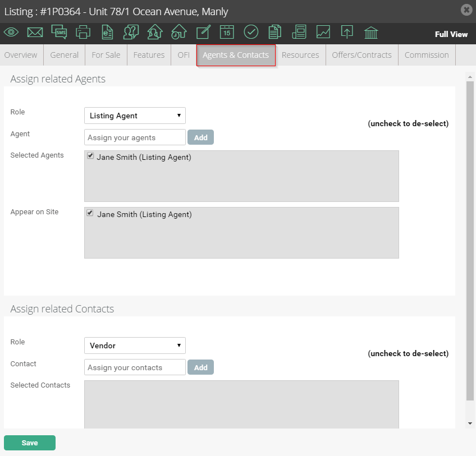
Task: Open the Features tab
Action: pos(149,55)
